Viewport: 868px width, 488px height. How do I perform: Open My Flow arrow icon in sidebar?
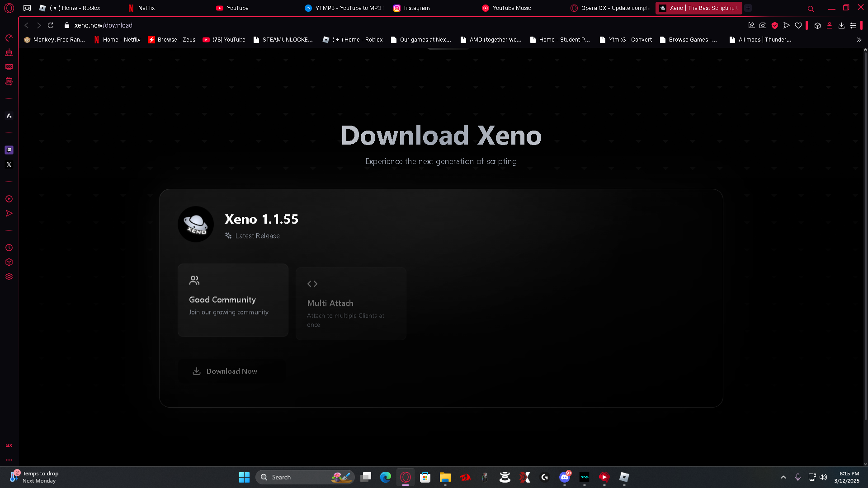click(x=9, y=213)
